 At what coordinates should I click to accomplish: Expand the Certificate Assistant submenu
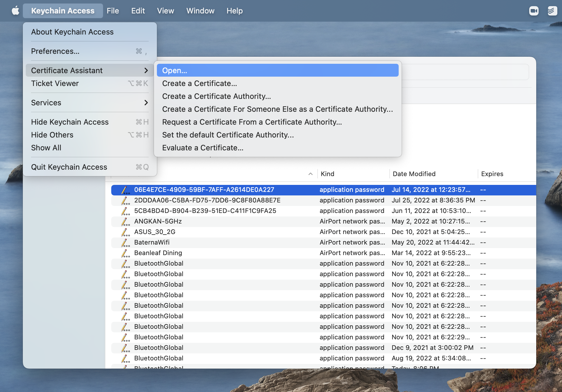pos(90,71)
